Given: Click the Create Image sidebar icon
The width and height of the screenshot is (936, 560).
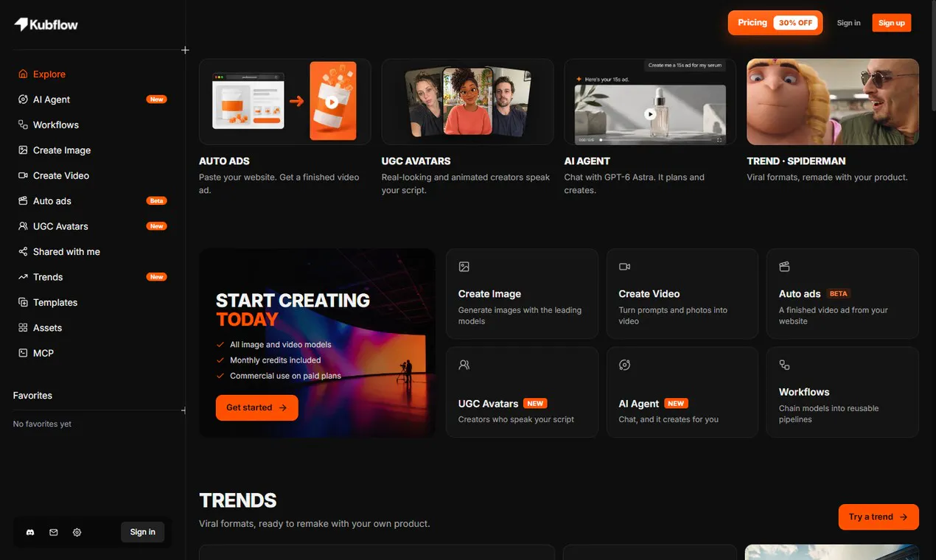Looking at the screenshot, I should 23,150.
